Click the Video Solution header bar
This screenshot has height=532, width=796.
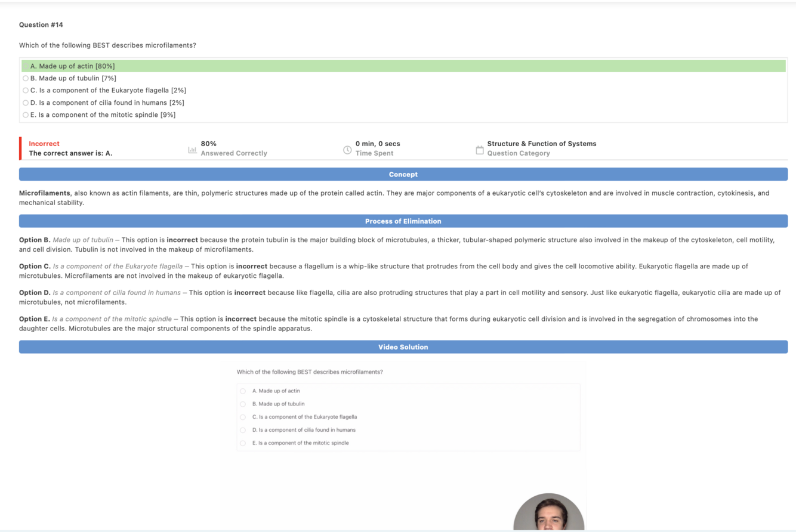point(403,347)
